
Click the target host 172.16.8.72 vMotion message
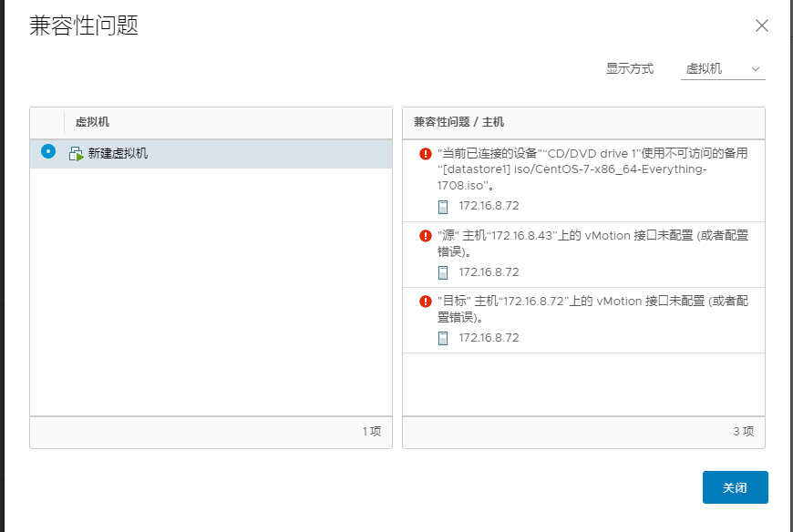[592, 309]
